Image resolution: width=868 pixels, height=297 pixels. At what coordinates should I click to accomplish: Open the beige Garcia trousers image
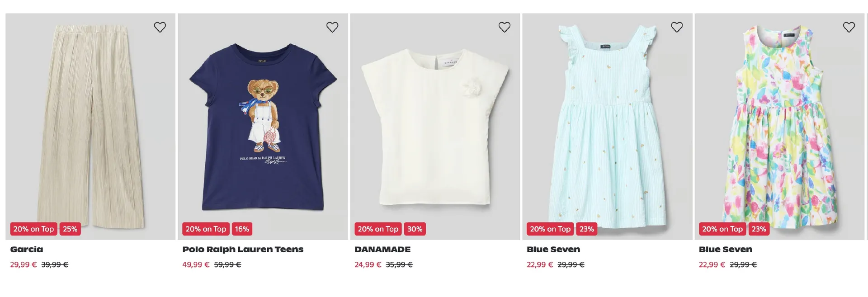(90, 127)
